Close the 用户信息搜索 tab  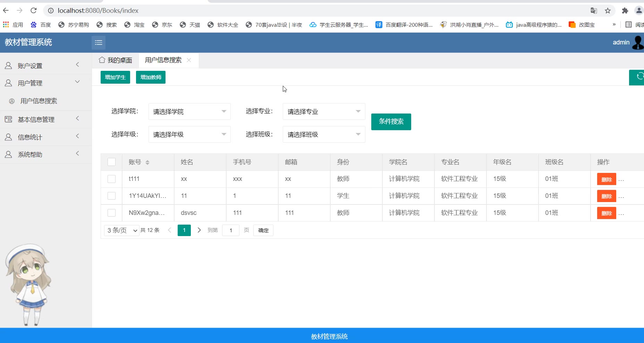point(189,60)
